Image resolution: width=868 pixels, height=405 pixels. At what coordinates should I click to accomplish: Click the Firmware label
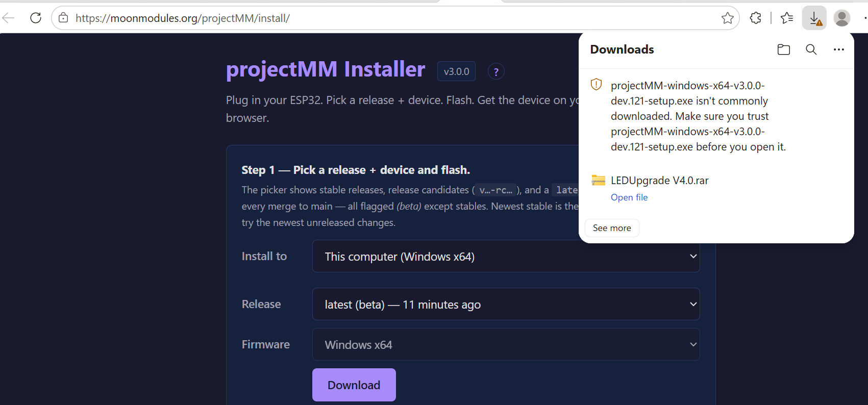tap(266, 344)
